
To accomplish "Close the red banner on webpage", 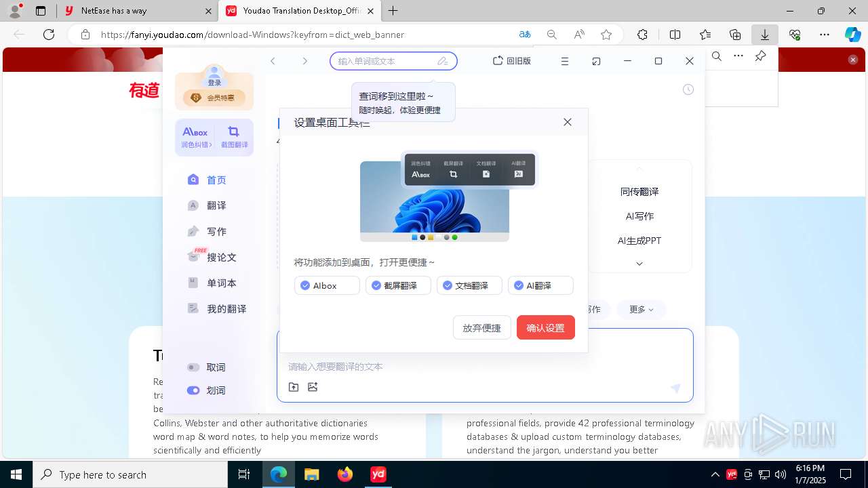I will coord(853,60).
